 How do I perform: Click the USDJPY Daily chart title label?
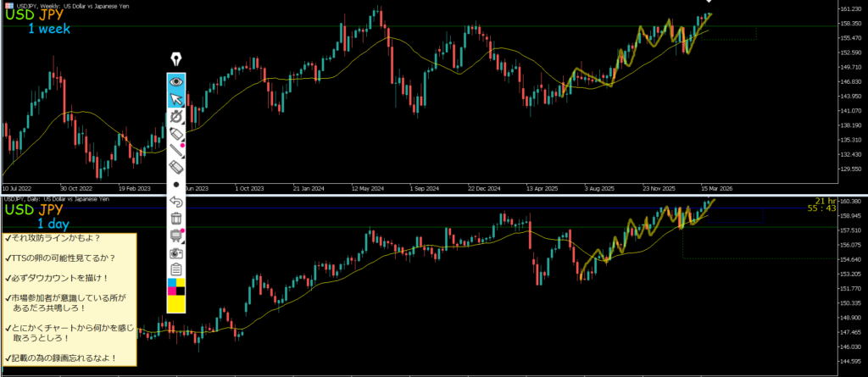coord(56,199)
